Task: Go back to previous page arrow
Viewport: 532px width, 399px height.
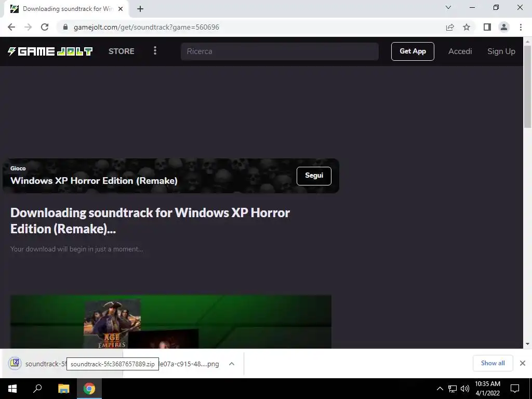Action: (11, 27)
